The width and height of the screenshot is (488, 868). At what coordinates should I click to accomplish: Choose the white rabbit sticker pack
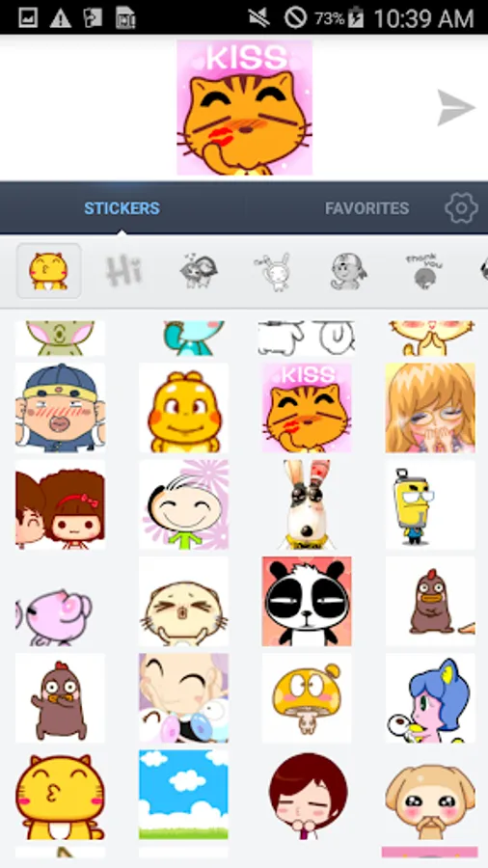(x=272, y=271)
